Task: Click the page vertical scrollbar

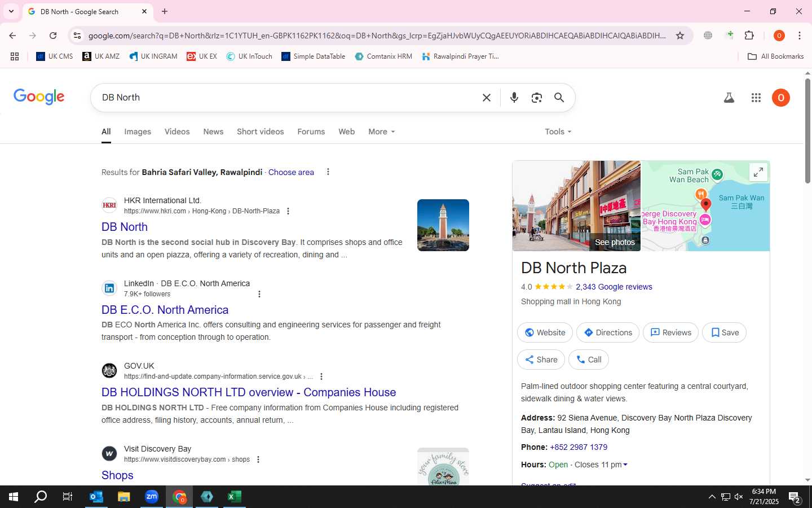Action: click(807, 131)
